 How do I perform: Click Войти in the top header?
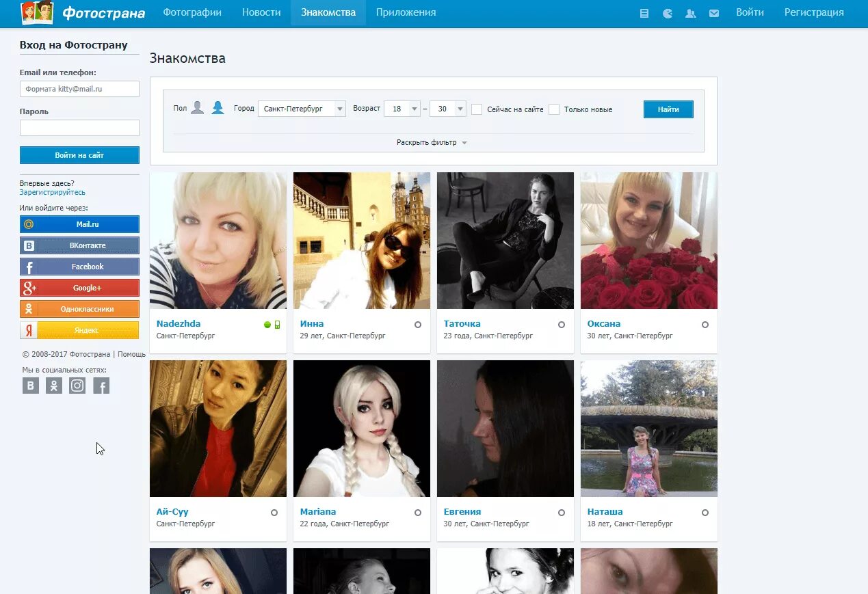(750, 12)
